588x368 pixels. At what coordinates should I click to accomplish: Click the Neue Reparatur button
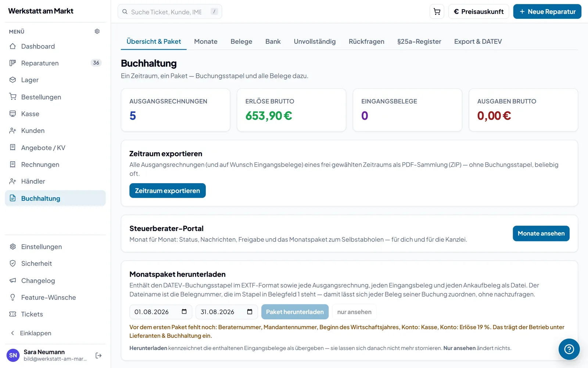click(547, 11)
